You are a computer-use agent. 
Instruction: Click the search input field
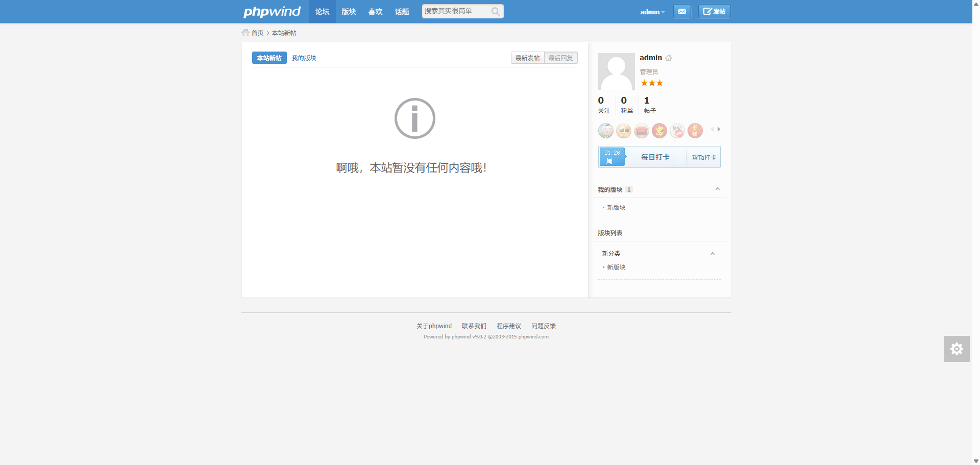coord(455,11)
